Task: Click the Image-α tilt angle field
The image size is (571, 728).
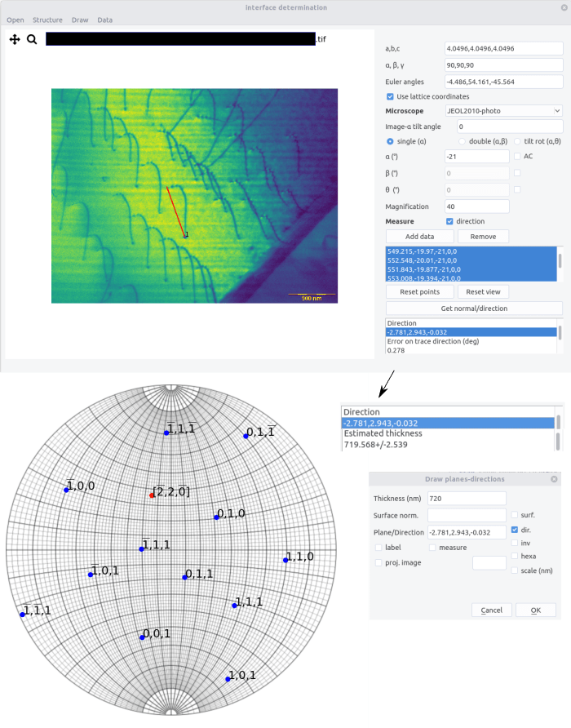Action: [x=510, y=127]
